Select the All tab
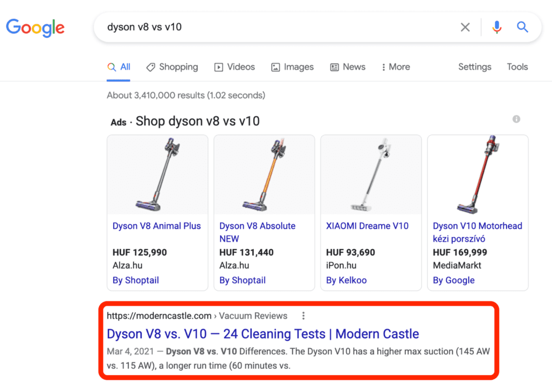This screenshot has height=392, width=552. 119,67
